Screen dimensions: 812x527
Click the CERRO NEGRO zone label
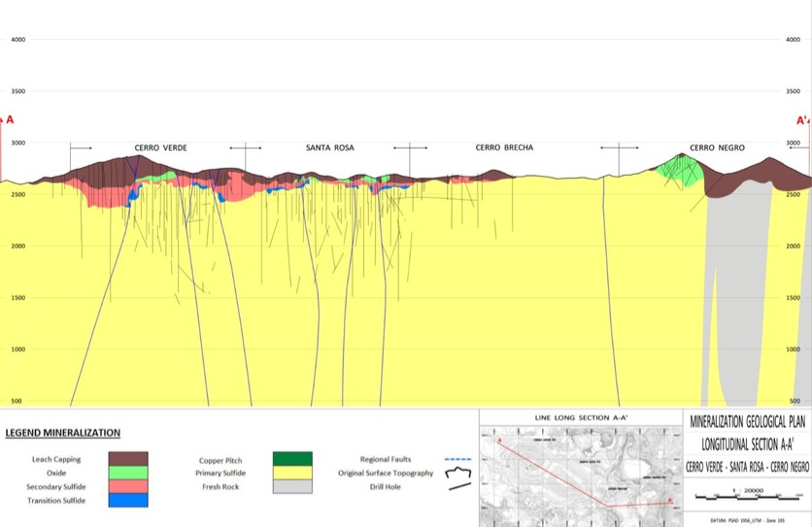(717, 148)
